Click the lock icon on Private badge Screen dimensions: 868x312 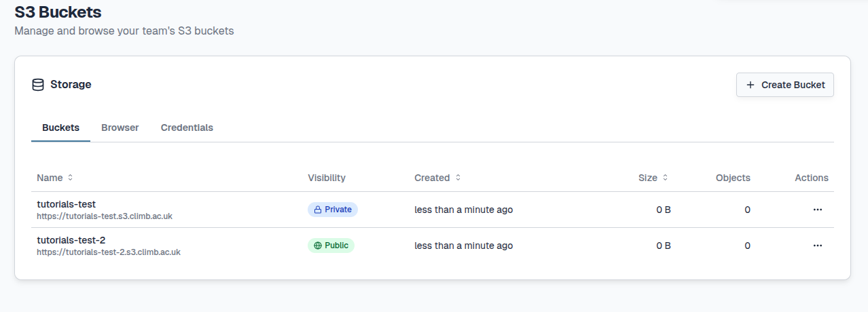click(317, 210)
